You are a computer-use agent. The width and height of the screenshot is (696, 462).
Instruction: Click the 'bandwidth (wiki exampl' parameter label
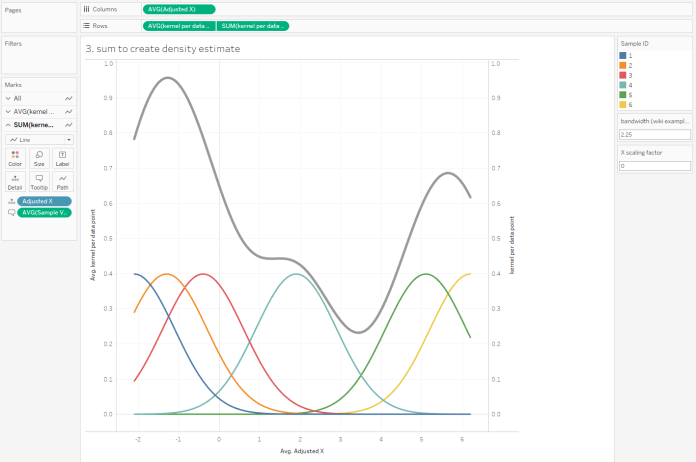tap(655, 121)
